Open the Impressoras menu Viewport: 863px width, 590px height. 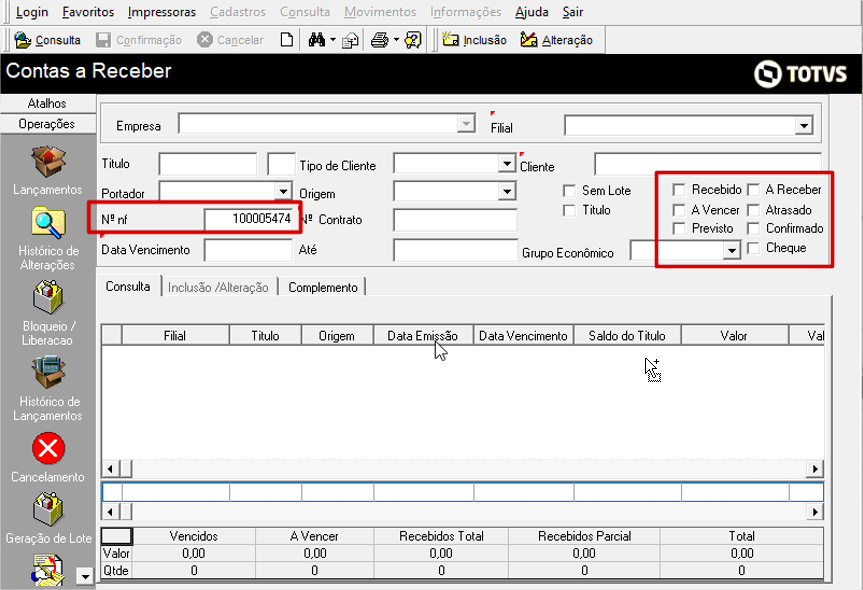tap(162, 12)
